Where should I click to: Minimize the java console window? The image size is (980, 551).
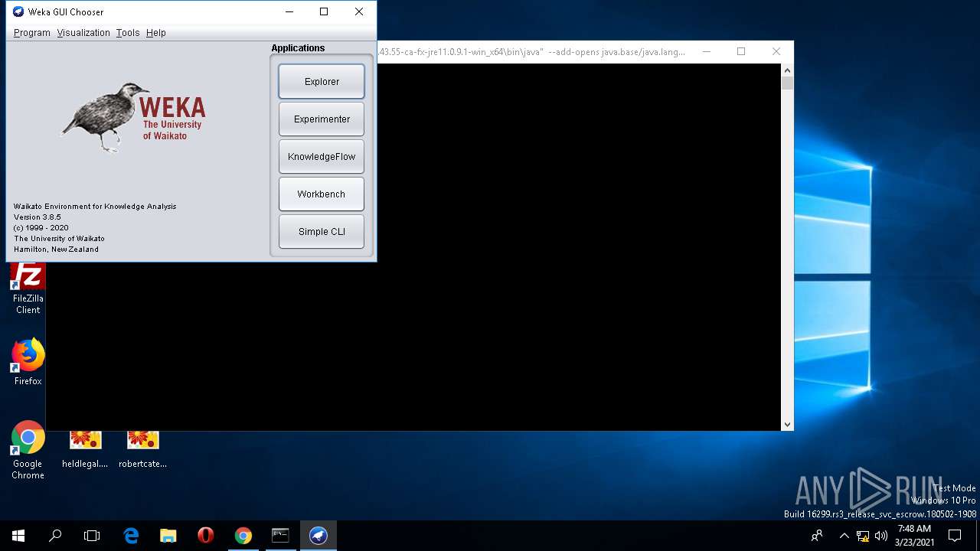[x=706, y=51]
